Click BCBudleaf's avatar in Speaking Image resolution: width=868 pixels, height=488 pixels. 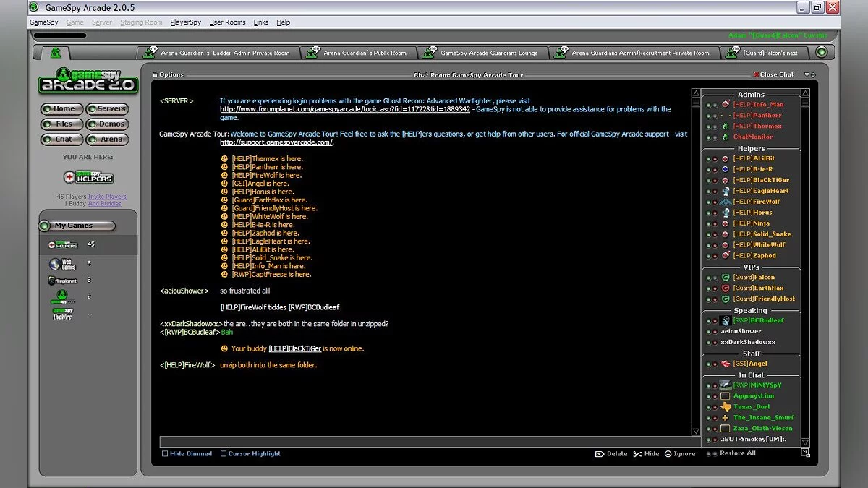pyautogui.click(x=726, y=320)
